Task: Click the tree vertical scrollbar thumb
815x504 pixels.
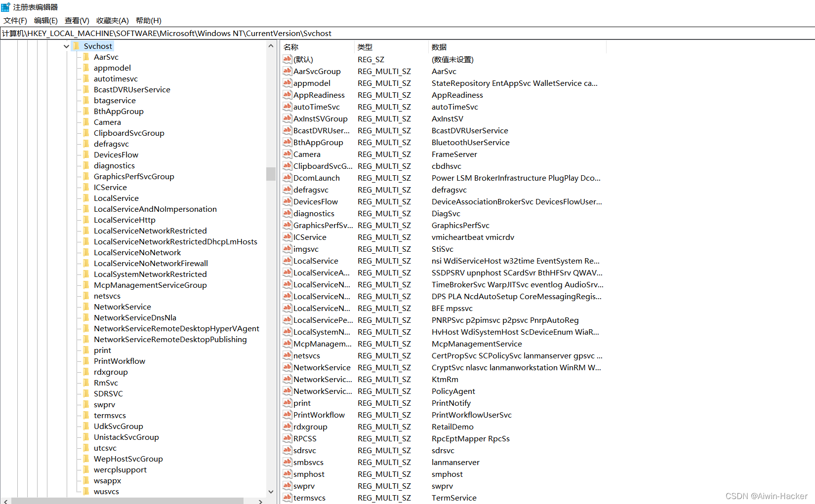Action: coord(271,174)
